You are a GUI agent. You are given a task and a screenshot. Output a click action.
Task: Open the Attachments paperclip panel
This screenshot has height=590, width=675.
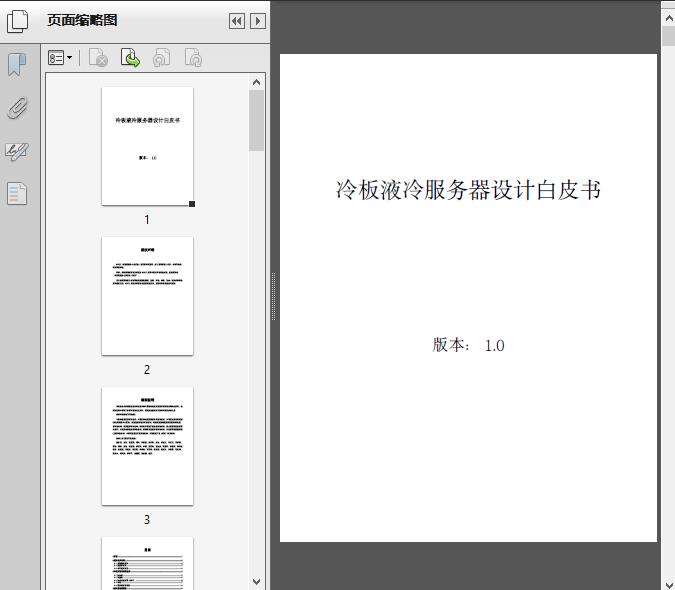(18, 108)
